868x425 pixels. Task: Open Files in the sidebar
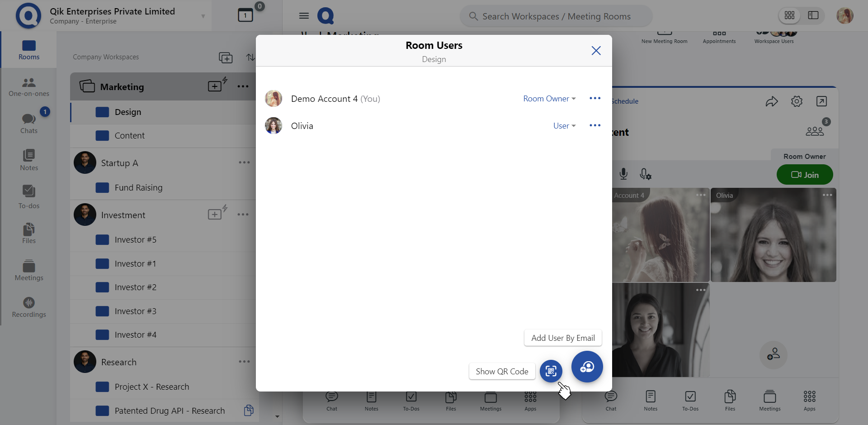tap(29, 233)
